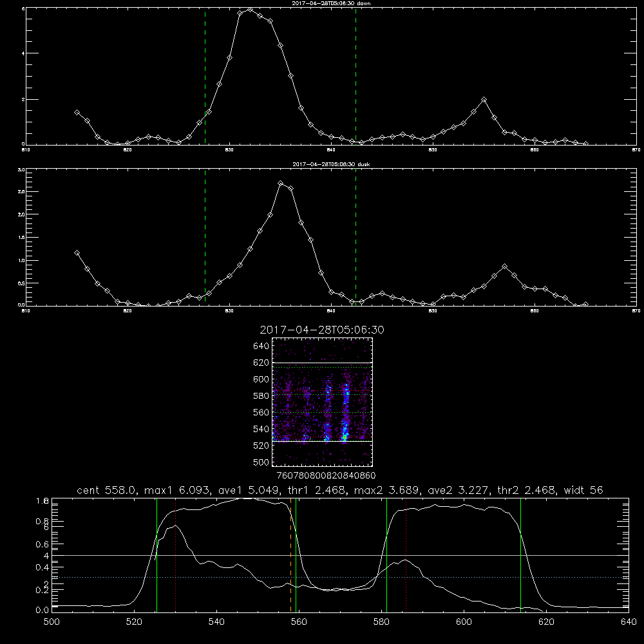Screen dimensions: 644x644
Task: Click bottom plot y-axis label 0.6
Action: (x=43, y=544)
